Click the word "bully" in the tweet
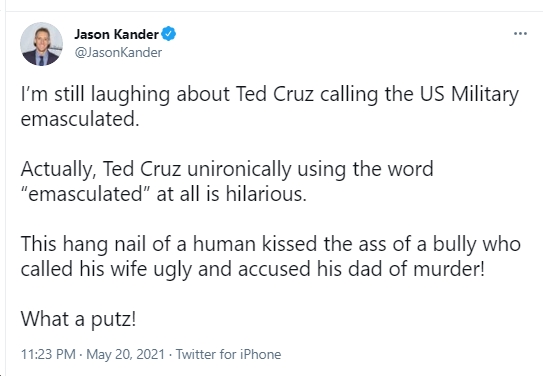The height and width of the screenshot is (376, 543). click(x=454, y=244)
